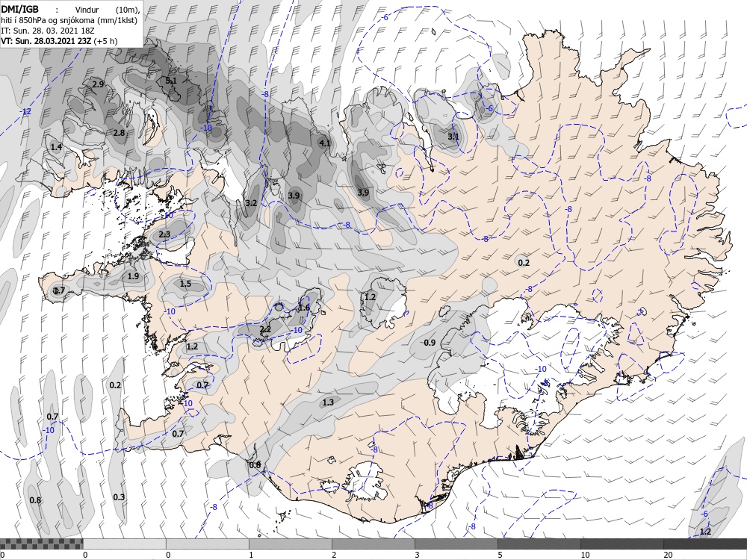Image resolution: width=747 pixels, height=560 pixels.
Task: Click the DMI/IGB title in the header
Action: pos(19,9)
